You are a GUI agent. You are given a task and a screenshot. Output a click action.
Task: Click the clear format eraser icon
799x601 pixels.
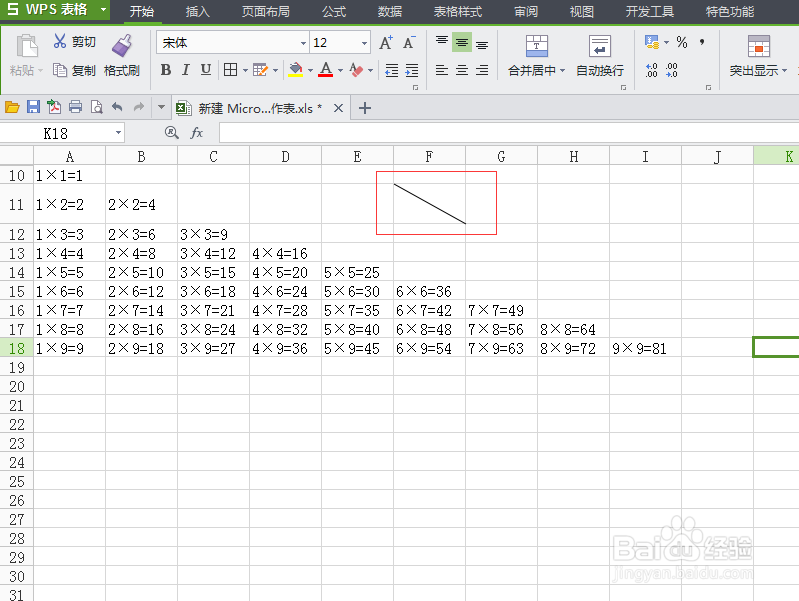[x=356, y=70]
